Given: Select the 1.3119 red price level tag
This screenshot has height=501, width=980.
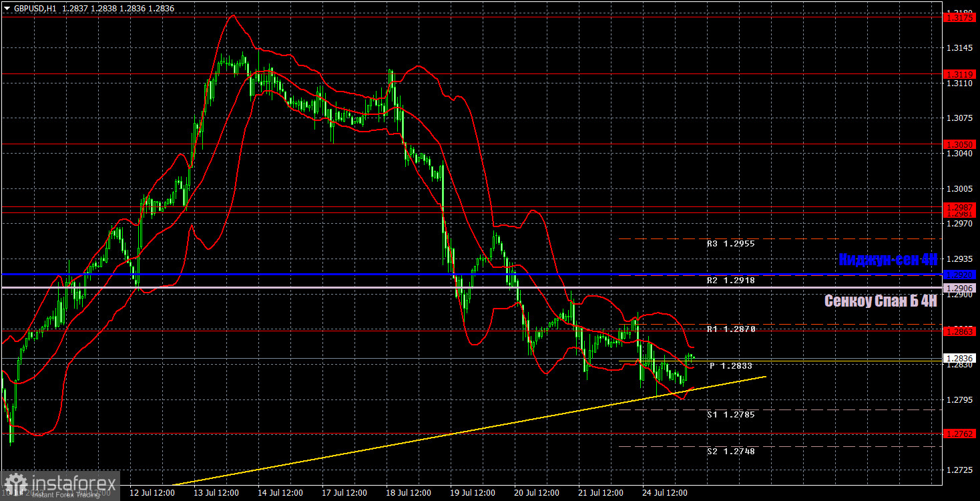Looking at the screenshot, I should click(959, 74).
